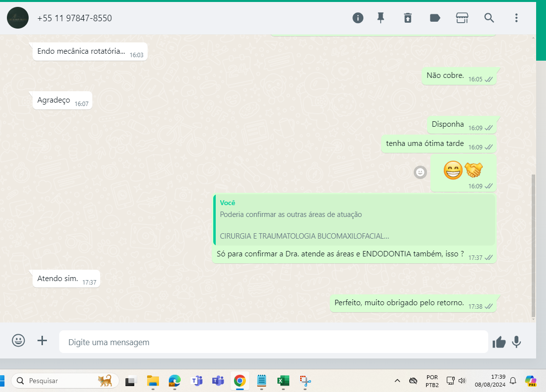Viewport: 546px width, 392px height.
Task: Open File Explorer from the taskbar
Action: pos(153,381)
